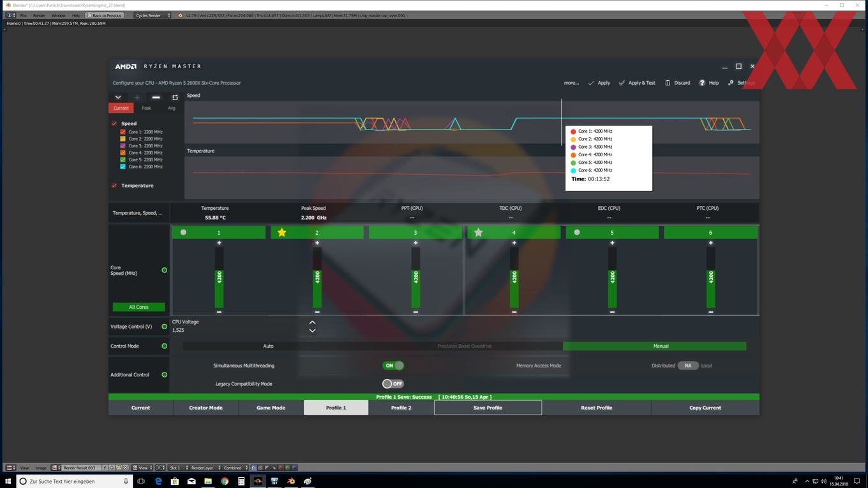Click Reset Profile button

point(596,408)
